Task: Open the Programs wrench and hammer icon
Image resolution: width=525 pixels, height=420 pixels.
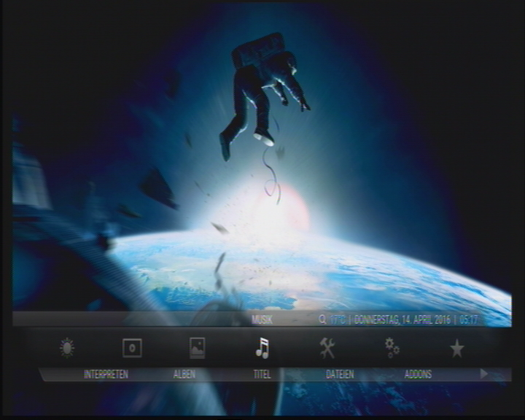Action: pos(327,348)
